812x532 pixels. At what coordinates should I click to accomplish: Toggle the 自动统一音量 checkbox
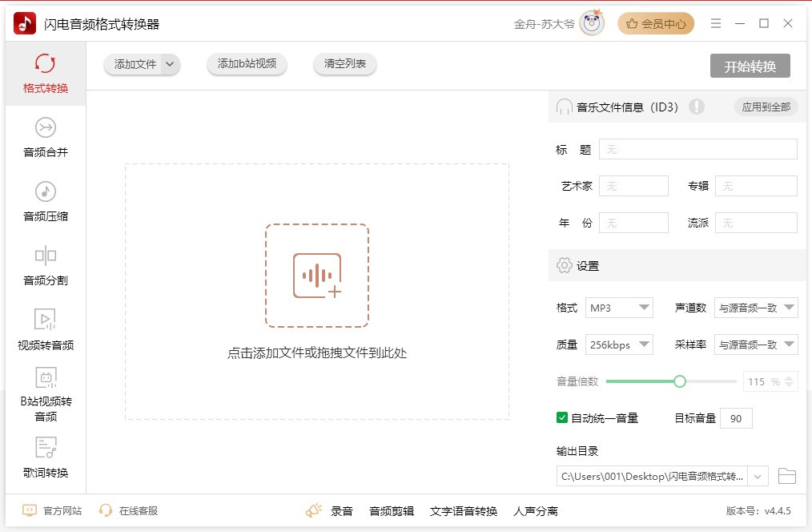pos(562,417)
